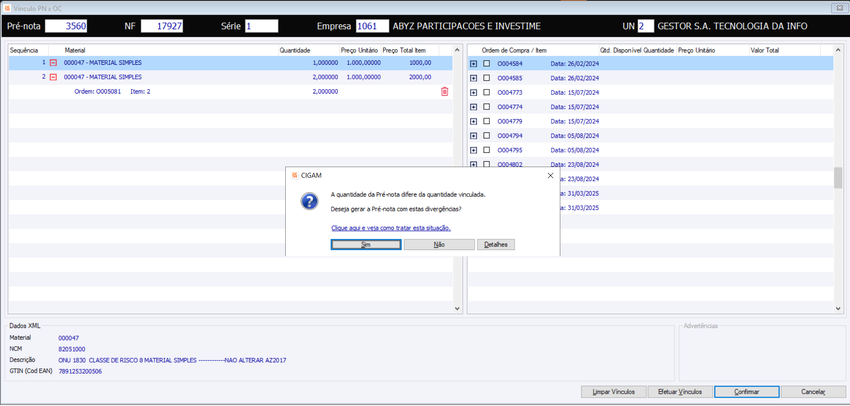850x406 pixels.
Task: Expand purchase order O004779
Action: click(x=473, y=121)
